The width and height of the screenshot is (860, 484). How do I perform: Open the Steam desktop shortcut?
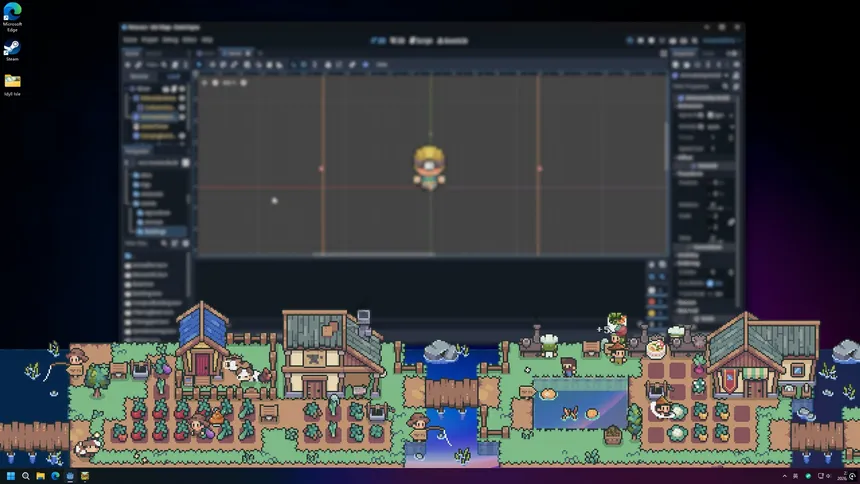pos(12,50)
